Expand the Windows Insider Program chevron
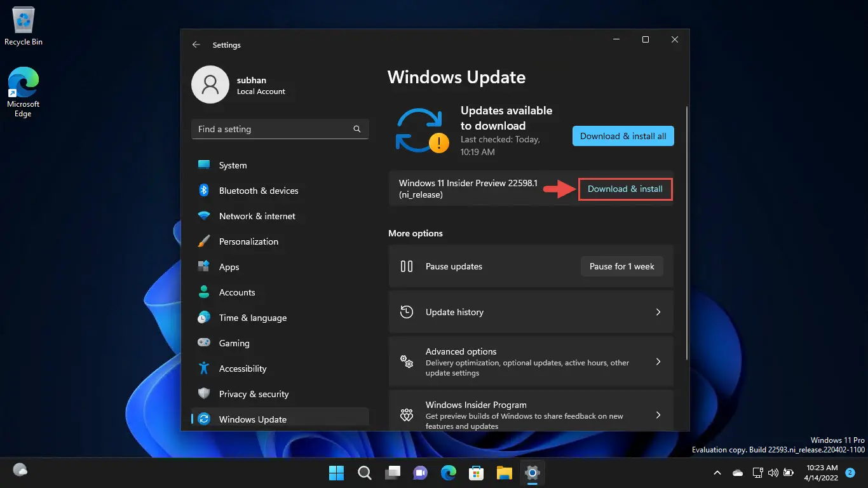This screenshot has width=868, height=488. pos(658,415)
